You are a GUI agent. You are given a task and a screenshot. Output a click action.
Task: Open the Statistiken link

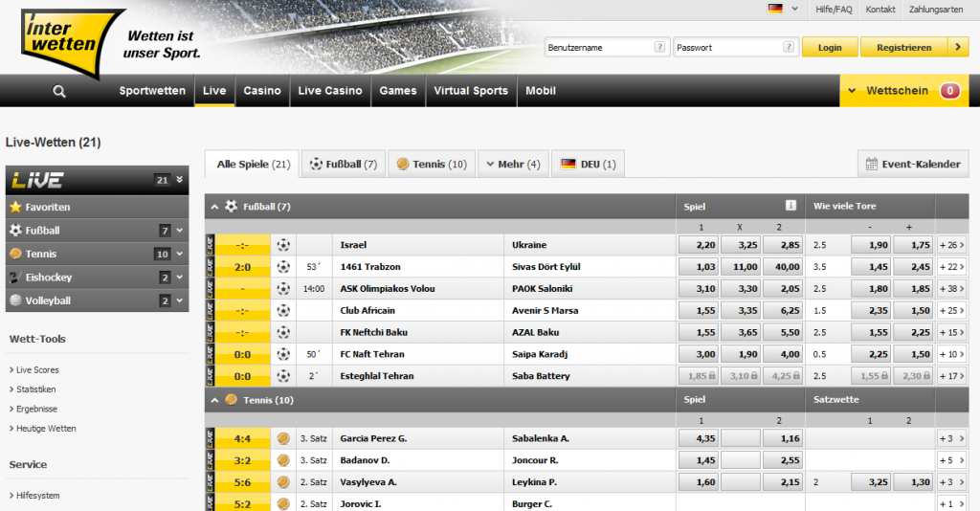[35, 389]
